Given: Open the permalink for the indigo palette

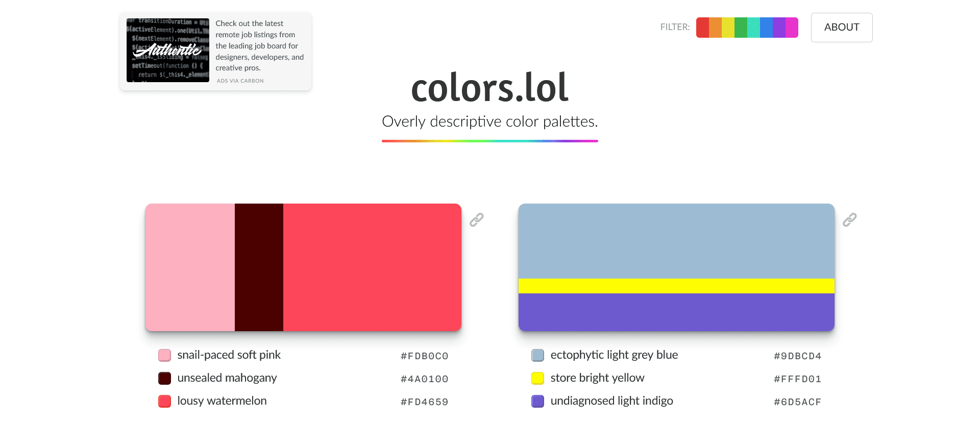Looking at the screenshot, I should coord(850,219).
